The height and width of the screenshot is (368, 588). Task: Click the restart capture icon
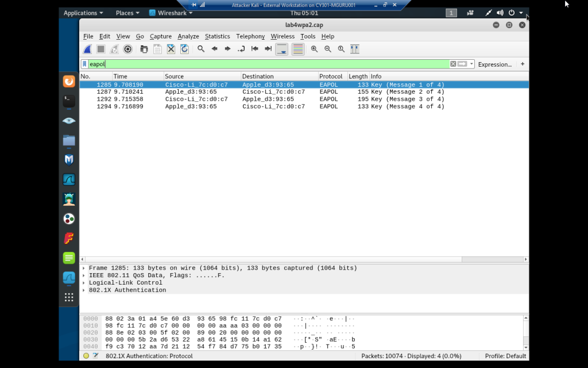point(114,49)
